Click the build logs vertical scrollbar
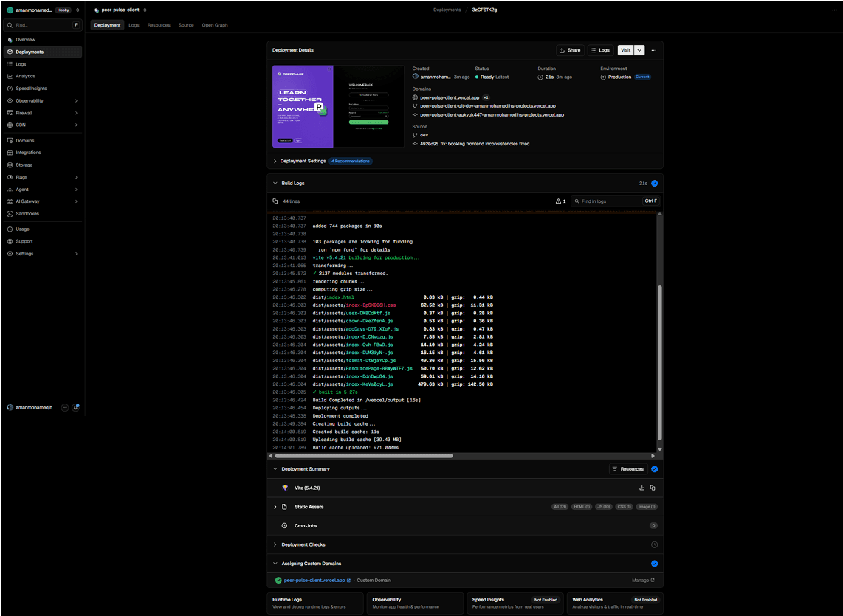 point(660,363)
